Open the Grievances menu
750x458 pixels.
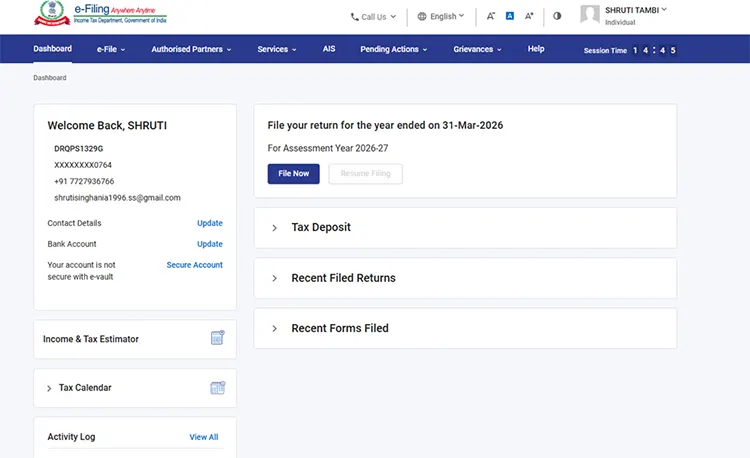(477, 49)
